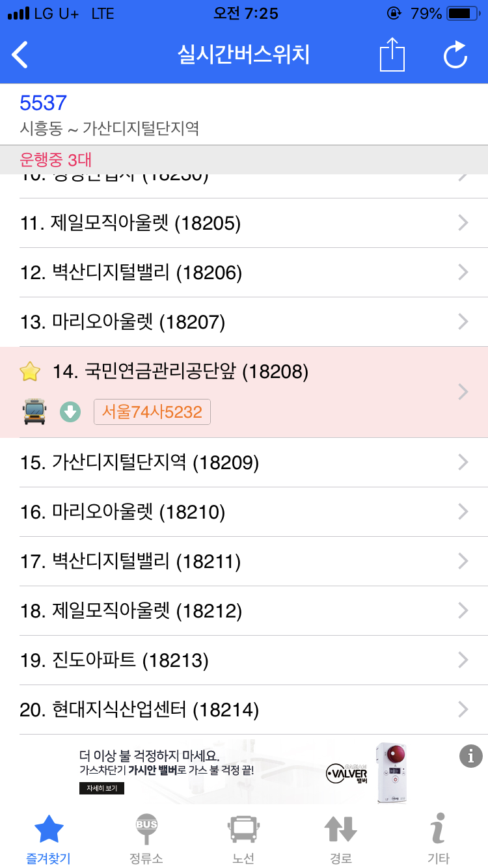Image resolution: width=488 pixels, height=868 pixels.
Task: Switch to the 정류소 bus stop tab
Action: (x=146, y=839)
